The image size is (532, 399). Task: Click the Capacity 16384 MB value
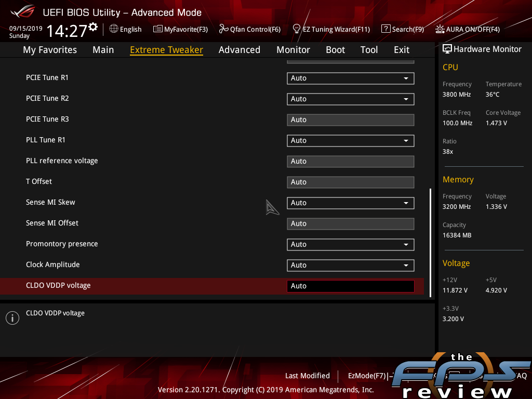click(457, 235)
